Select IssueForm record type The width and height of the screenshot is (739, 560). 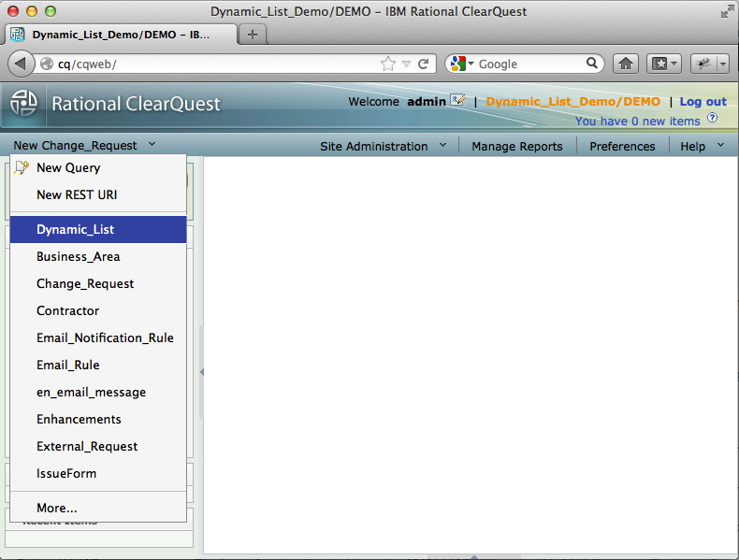pos(98,473)
